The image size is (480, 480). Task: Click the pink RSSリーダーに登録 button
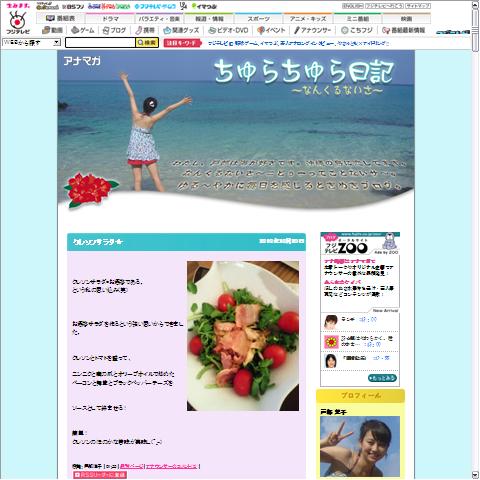pos(100,475)
